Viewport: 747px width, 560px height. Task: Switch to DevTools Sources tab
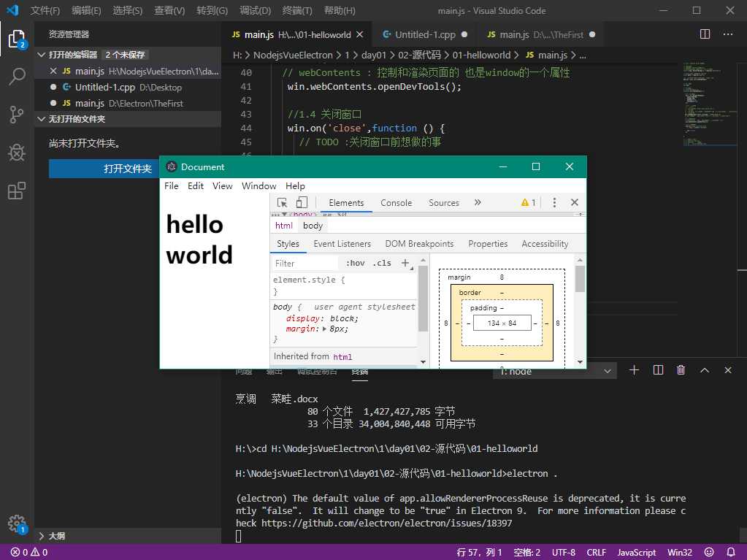tap(443, 203)
